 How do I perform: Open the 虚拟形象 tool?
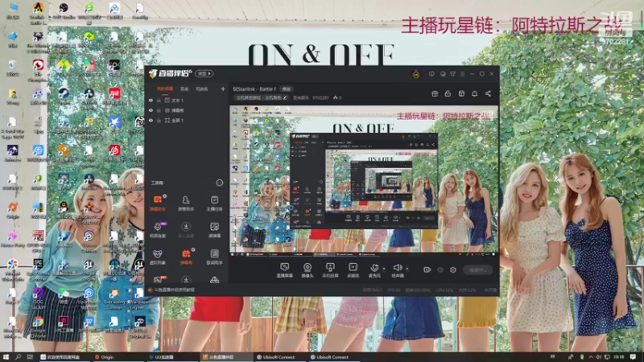pyautogui.click(x=157, y=257)
